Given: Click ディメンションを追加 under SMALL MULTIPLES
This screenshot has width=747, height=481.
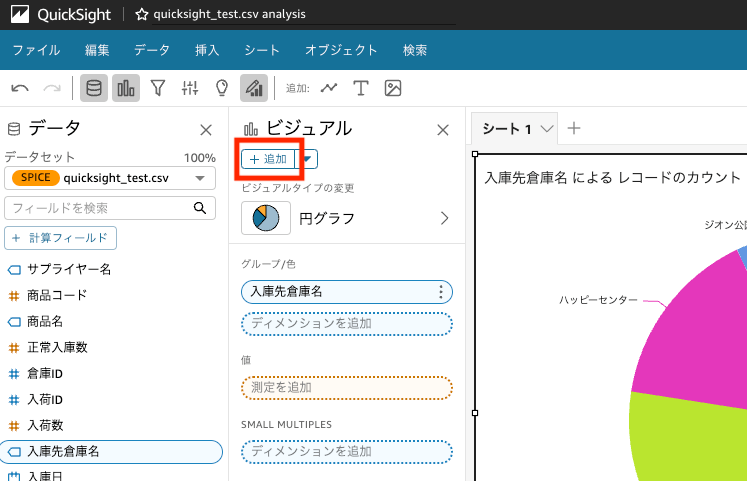Looking at the screenshot, I should [347, 452].
